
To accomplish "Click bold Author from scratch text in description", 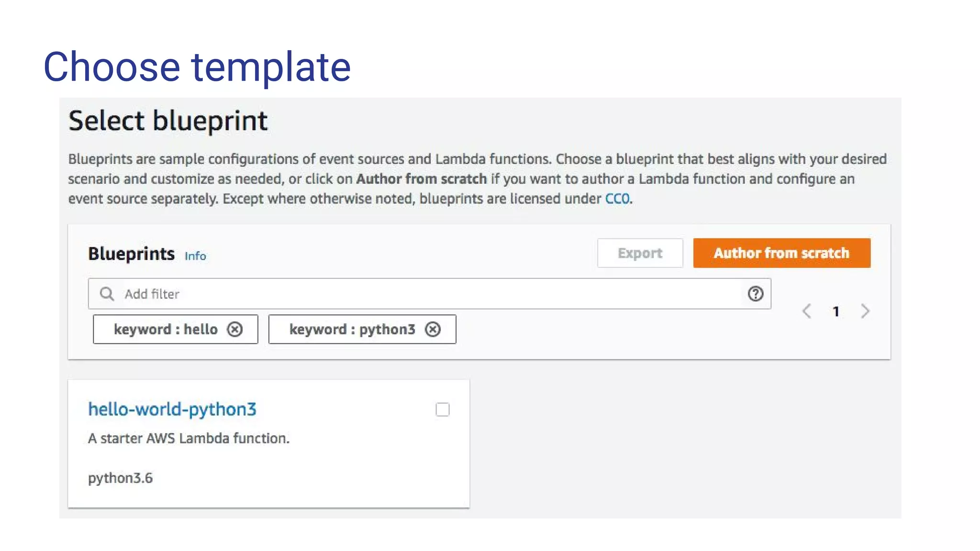I will [x=422, y=179].
